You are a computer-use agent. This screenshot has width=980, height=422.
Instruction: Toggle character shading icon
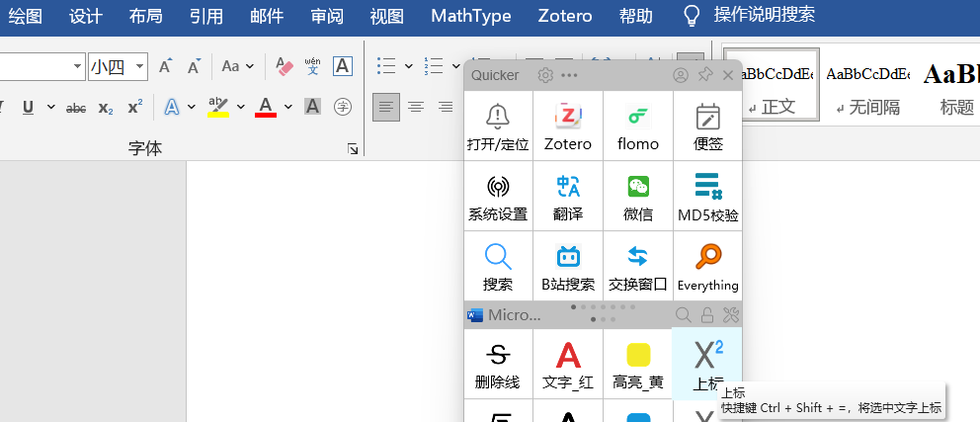coord(312,107)
